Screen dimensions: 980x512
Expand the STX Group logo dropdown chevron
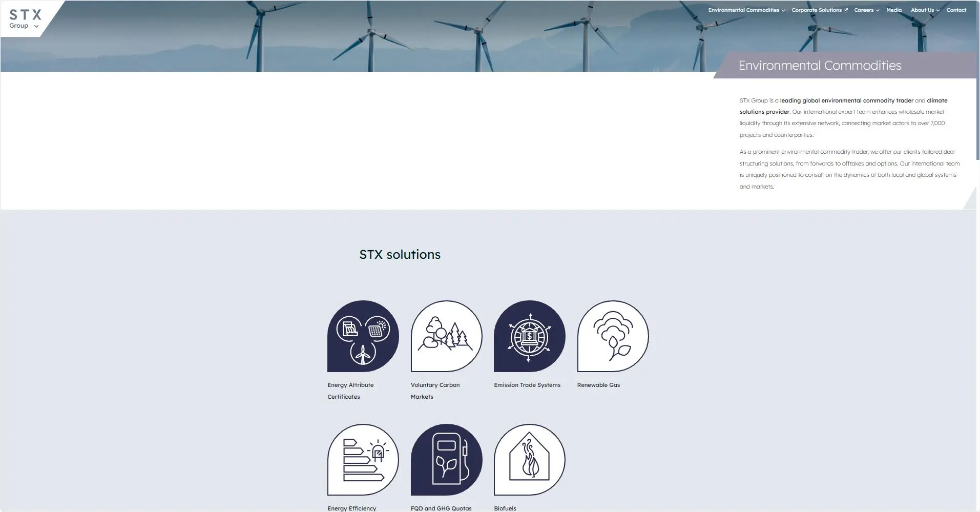click(36, 26)
